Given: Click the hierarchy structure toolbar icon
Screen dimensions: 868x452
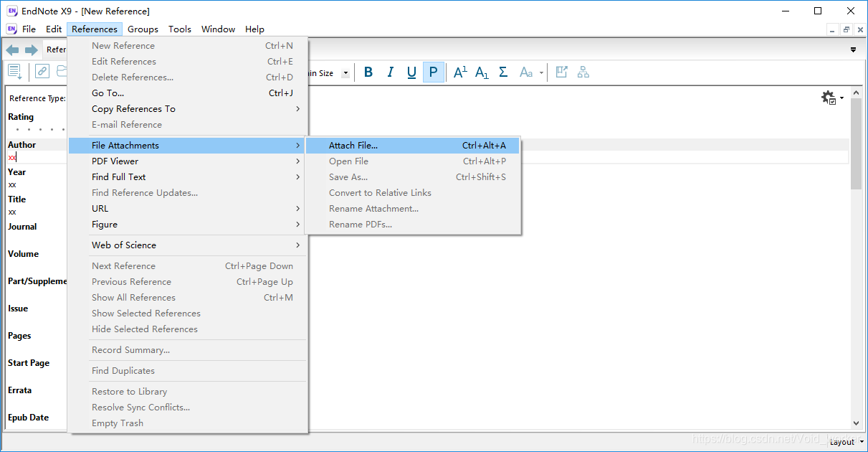Looking at the screenshot, I should point(583,72).
